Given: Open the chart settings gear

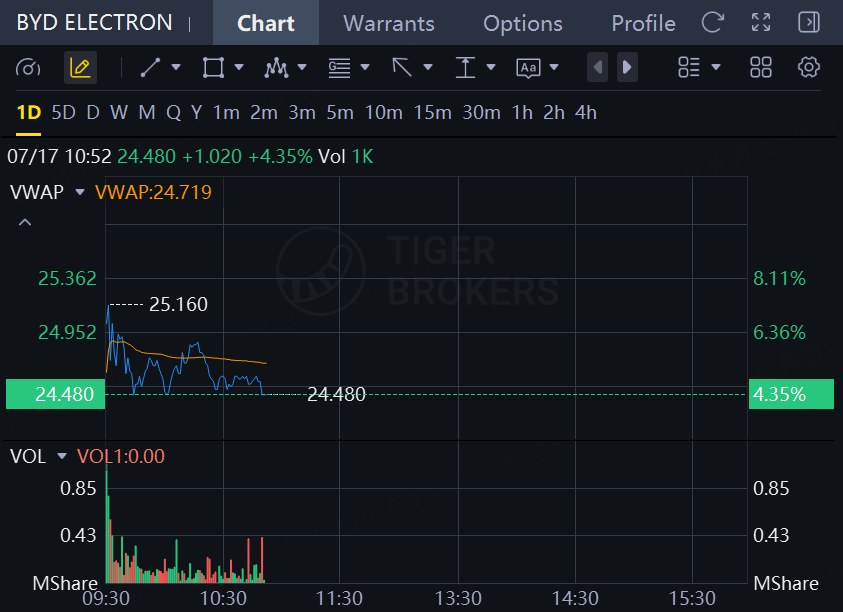Looking at the screenshot, I should click(809, 68).
